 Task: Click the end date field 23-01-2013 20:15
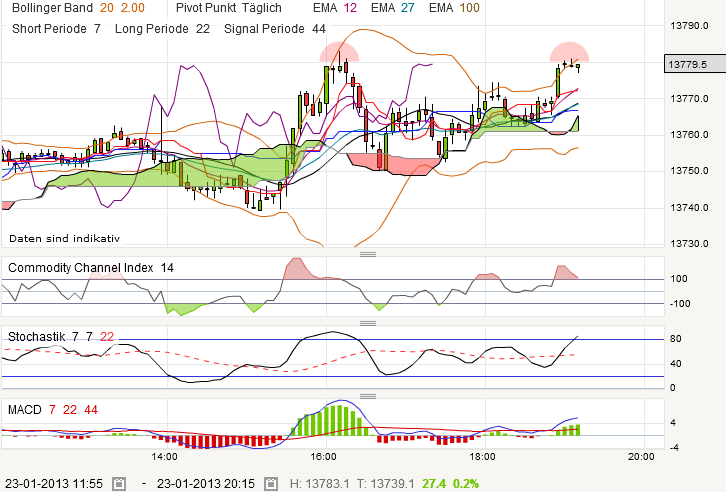tap(206, 484)
